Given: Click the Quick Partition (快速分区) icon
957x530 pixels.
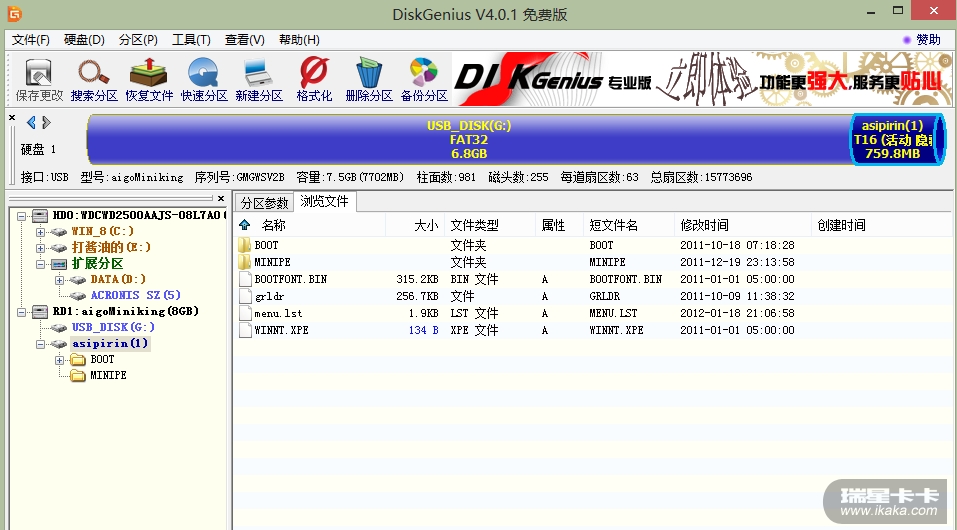Looking at the screenshot, I should tap(204, 79).
